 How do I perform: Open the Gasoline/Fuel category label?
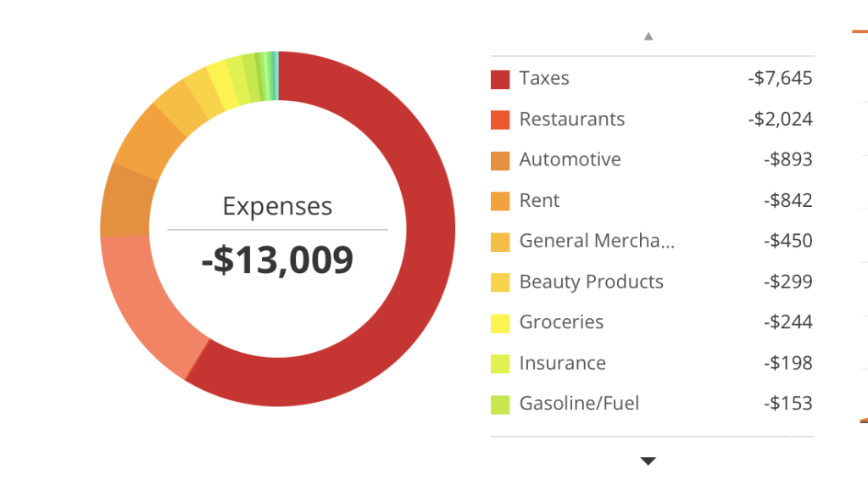(579, 404)
